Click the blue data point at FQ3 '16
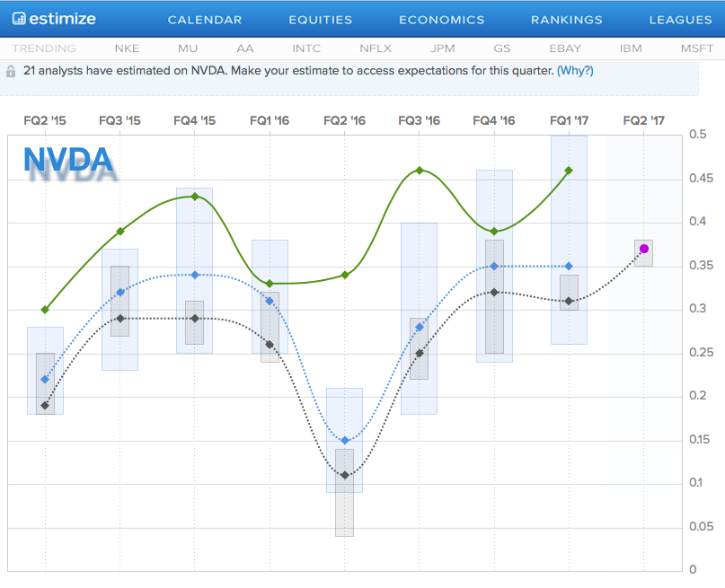 pyautogui.click(x=420, y=327)
